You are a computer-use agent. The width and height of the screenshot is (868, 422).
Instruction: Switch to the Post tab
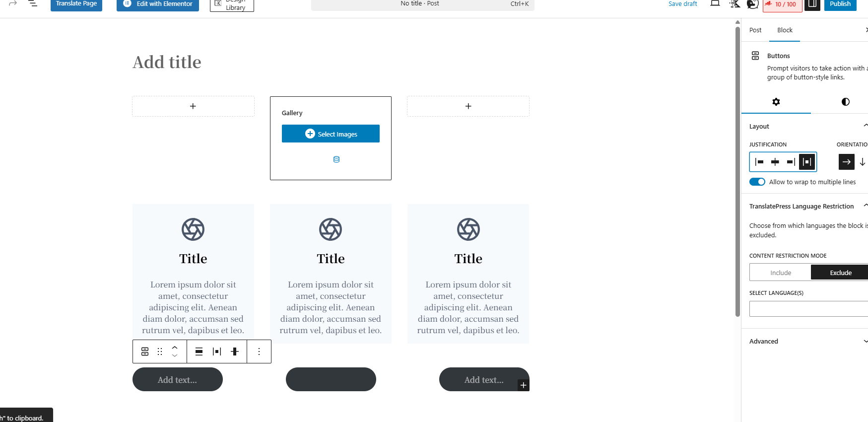point(755,30)
